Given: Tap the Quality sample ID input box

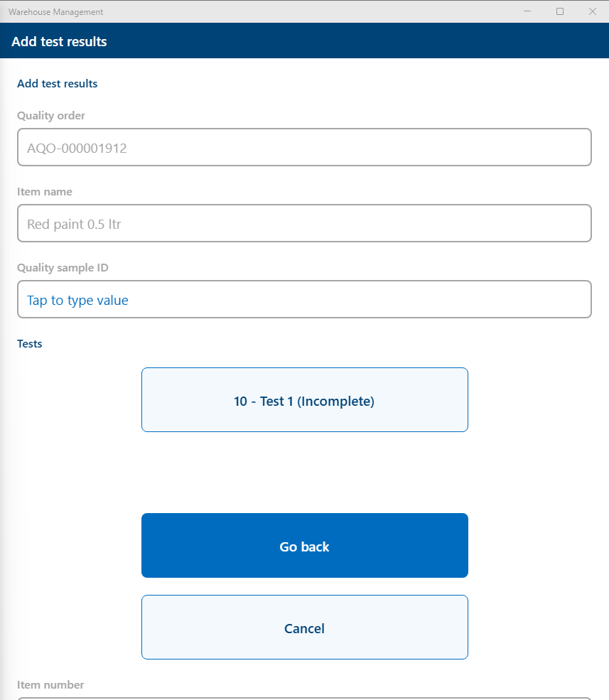Looking at the screenshot, I should tap(304, 300).
